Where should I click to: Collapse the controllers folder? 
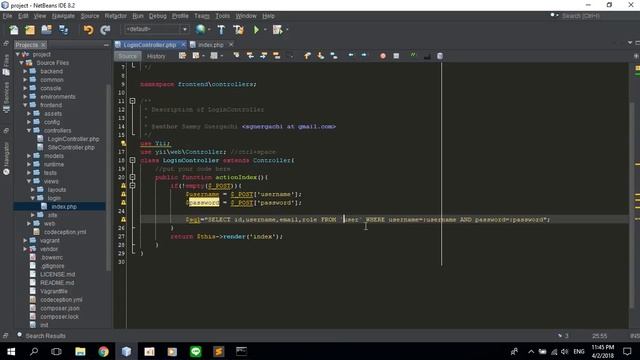tap(29, 130)
